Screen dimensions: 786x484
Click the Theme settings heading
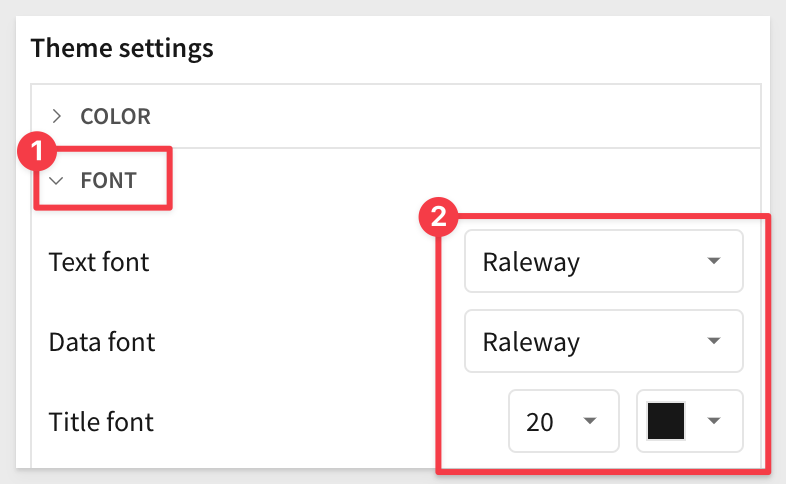[x=122, y=49]
